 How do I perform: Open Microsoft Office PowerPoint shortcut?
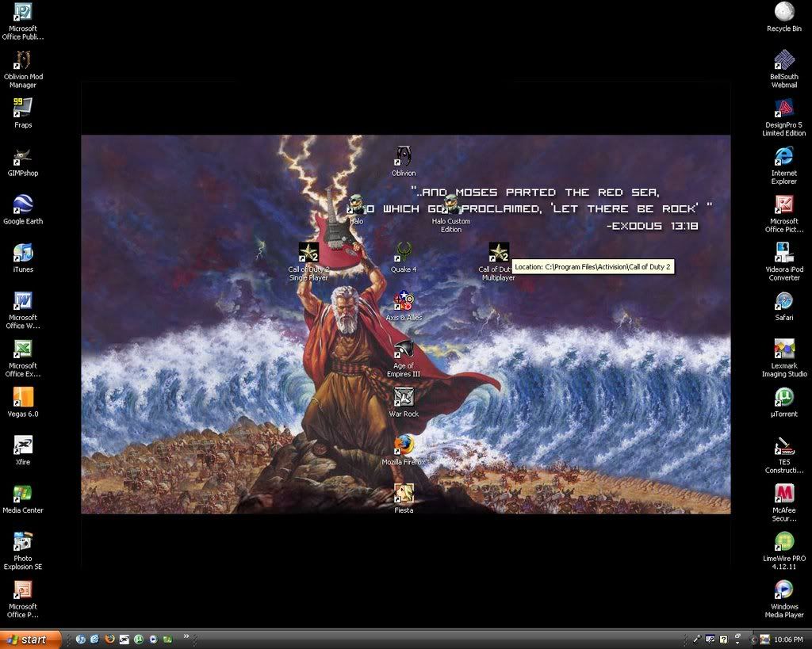23,599
